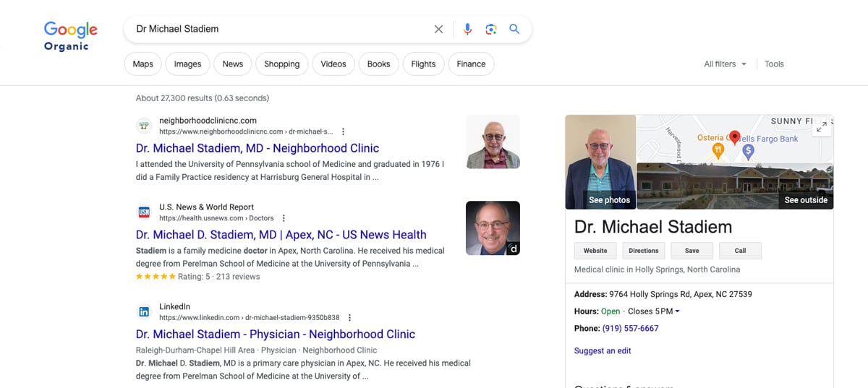Open three-dot menu for neighborhoodclinicnc.com result

point(343,132)
